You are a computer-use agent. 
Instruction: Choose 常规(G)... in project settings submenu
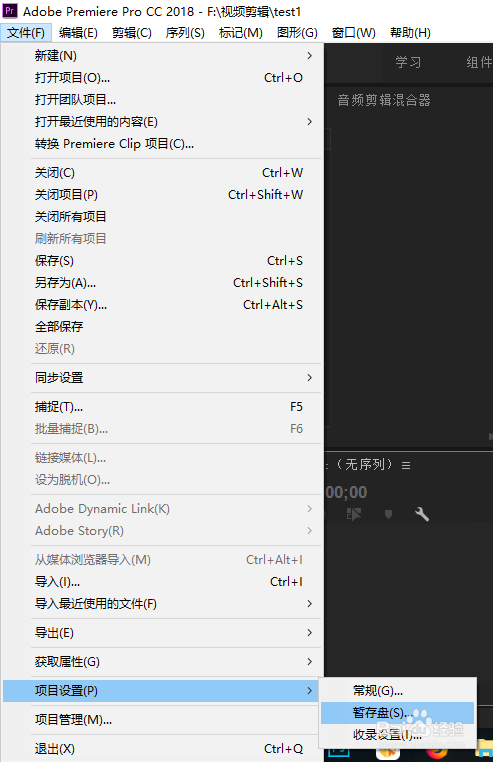(x=397, y=691)
